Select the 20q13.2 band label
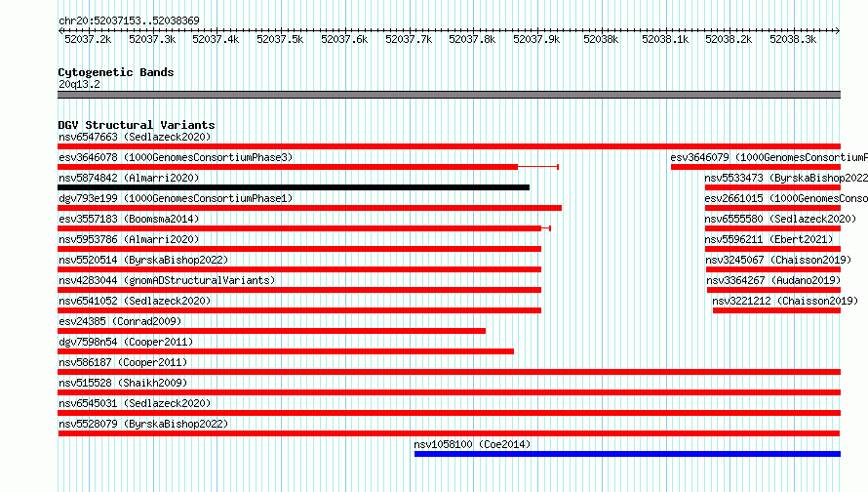The height and width of the screenshot is (492, 868). coord(79,84)
